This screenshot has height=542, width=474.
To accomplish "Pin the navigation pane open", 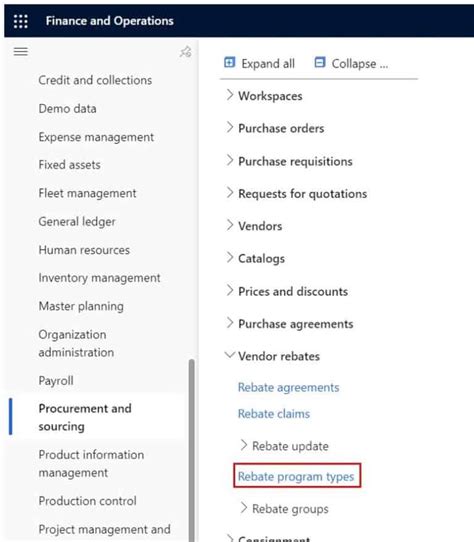I will (186, 52).
